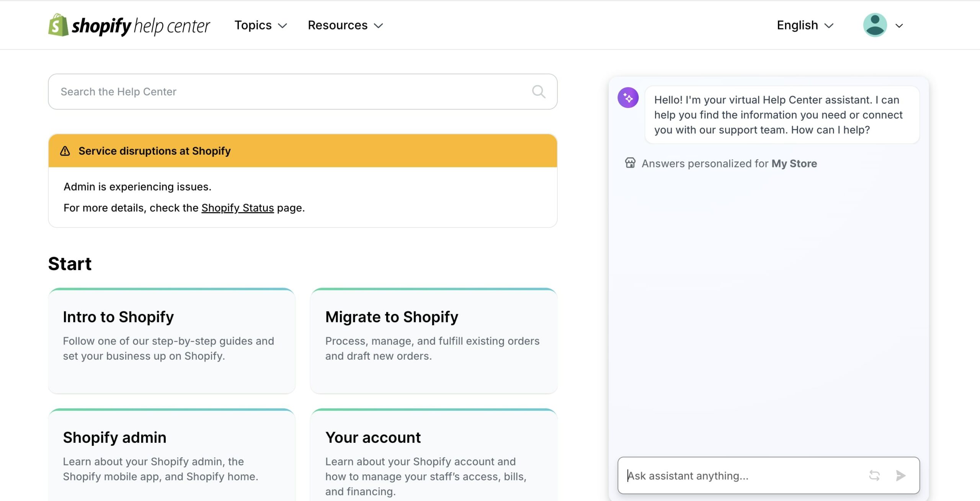Image resolution: width=980 pixels, height=501 pixels.
Task: Expand the account menu chevron
Action: point(899,26)
